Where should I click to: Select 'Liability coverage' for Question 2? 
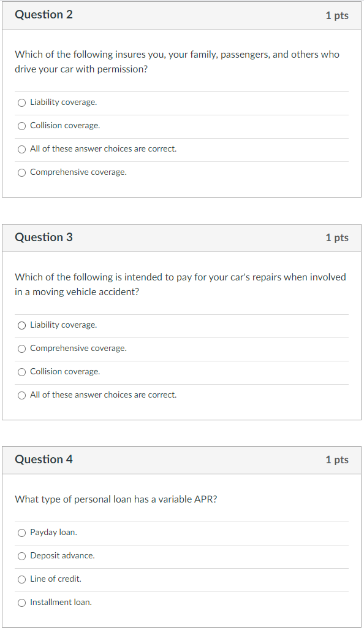(x=21, y=102)
